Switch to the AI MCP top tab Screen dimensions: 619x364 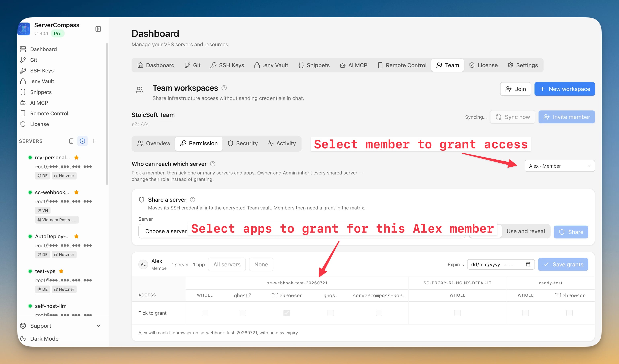point(353,65)
